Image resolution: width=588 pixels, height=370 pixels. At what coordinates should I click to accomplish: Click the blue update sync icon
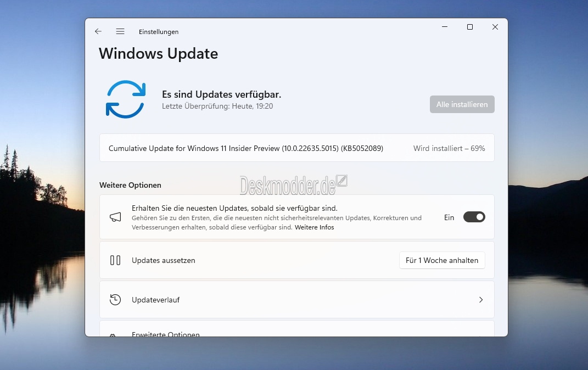126,99
